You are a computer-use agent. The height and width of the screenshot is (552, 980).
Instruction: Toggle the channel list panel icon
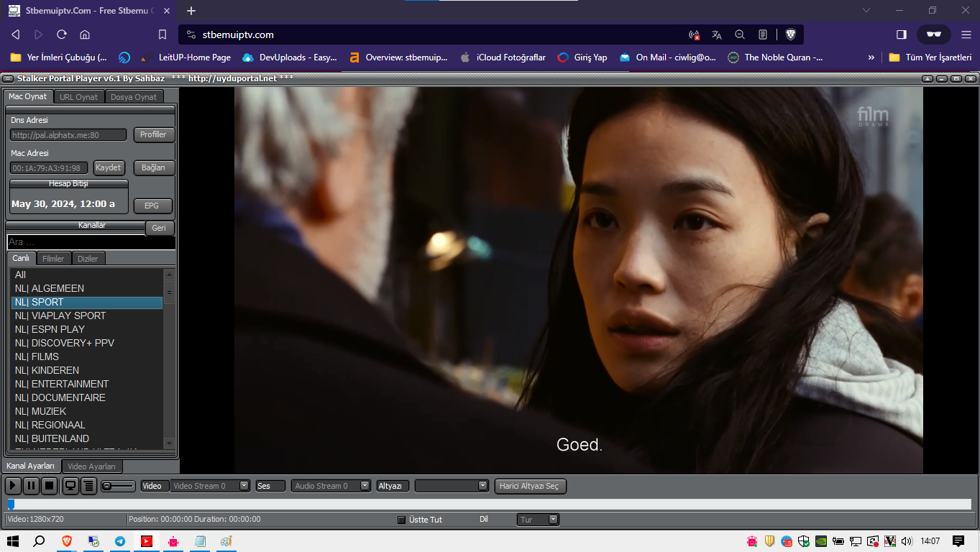click(x=88, y=486)
